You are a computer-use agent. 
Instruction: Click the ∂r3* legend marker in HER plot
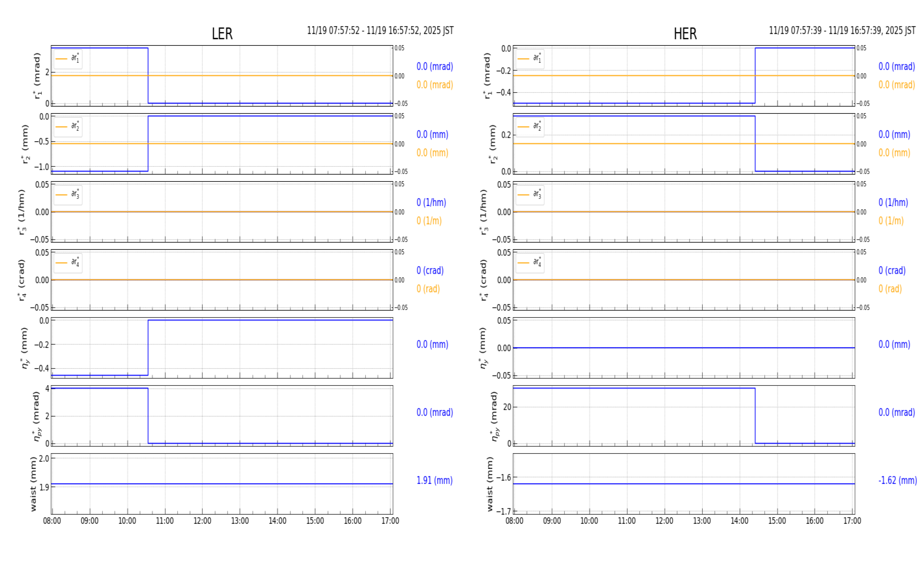(524, 195)
